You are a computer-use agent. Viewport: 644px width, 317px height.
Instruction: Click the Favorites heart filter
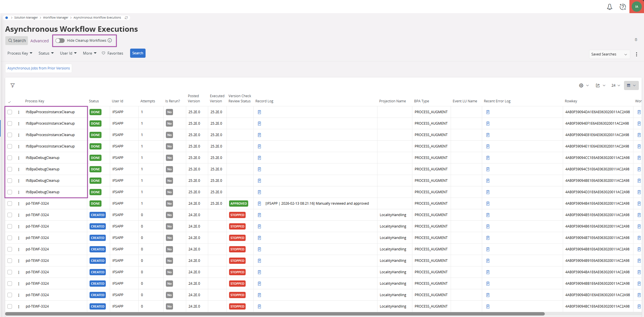(112, 53)
